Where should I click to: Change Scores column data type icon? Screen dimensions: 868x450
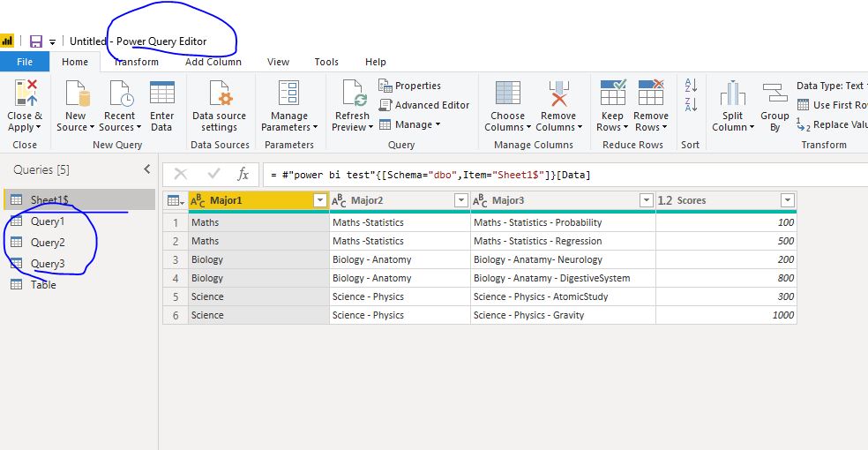[x=665, y=200]
